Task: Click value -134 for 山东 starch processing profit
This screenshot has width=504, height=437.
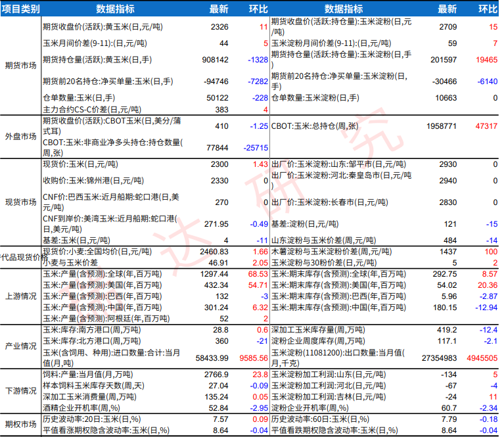Action: 449,375
